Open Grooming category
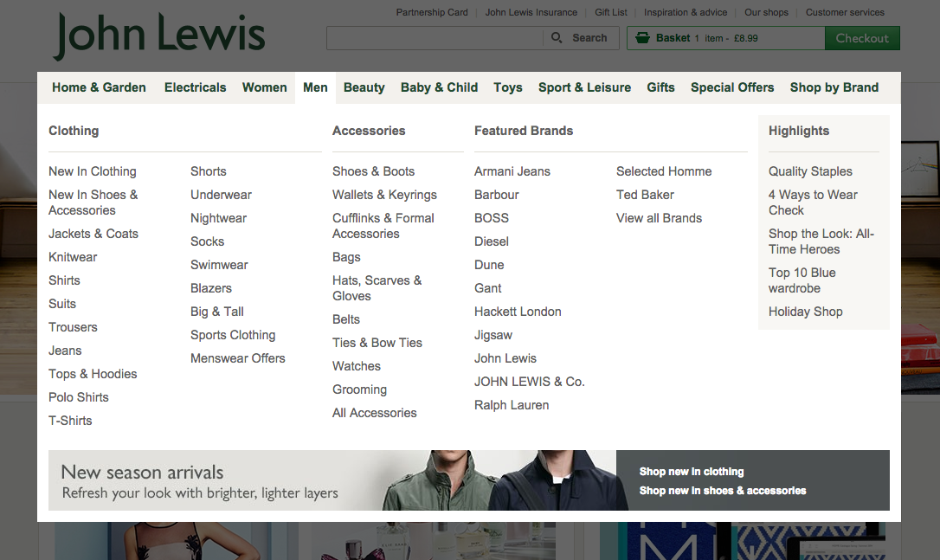Viewport: 940px width, 560px height. click(x=360, y=389)
